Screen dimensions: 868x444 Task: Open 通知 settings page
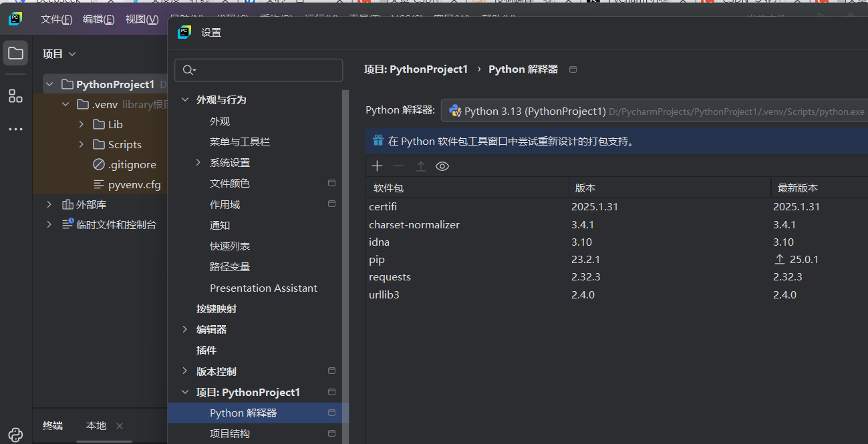(219, 225)
